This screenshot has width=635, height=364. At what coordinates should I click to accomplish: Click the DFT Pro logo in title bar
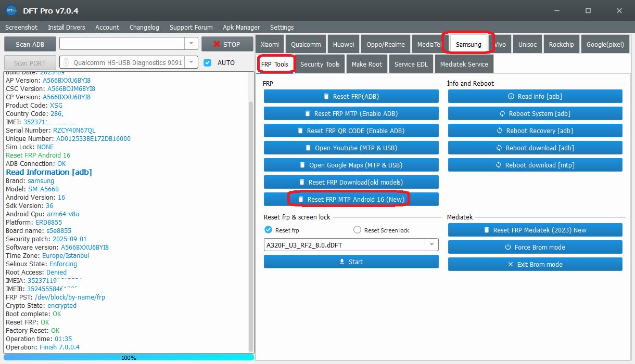[11, 10]
